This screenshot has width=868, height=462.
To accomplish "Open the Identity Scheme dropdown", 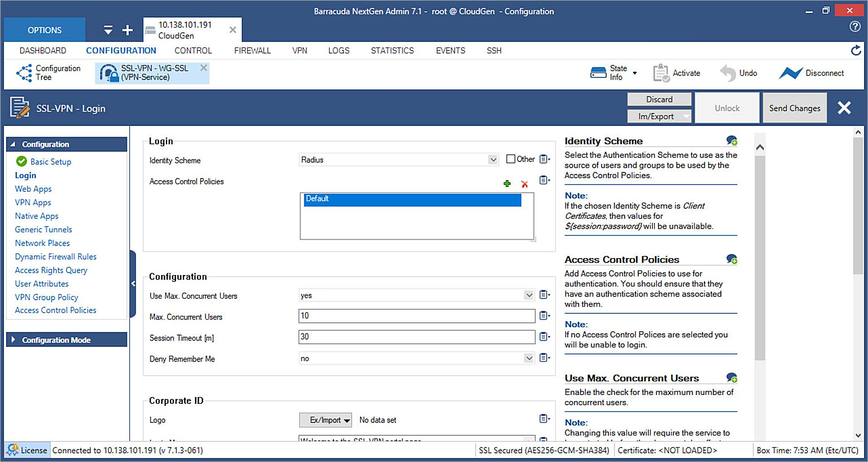I will (x=492, y=159).
